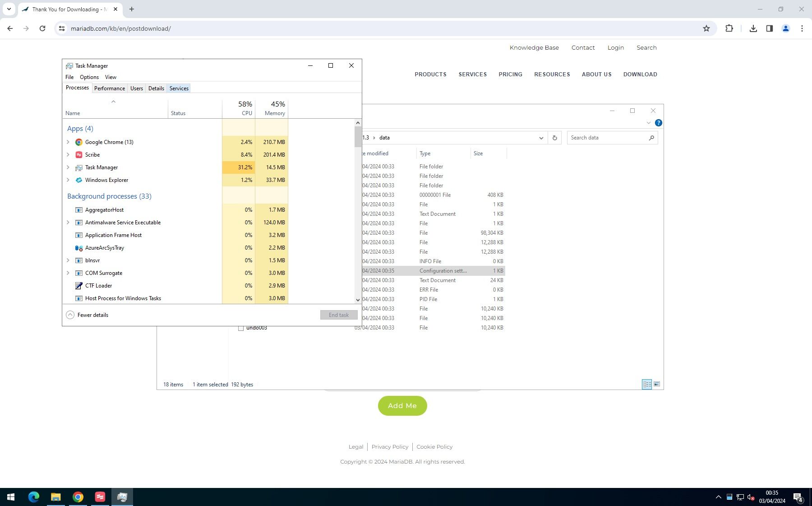This screenshot has height=506, width=812.
Task: Open the Privacy Policy link
Action: [x=390, y=447]
